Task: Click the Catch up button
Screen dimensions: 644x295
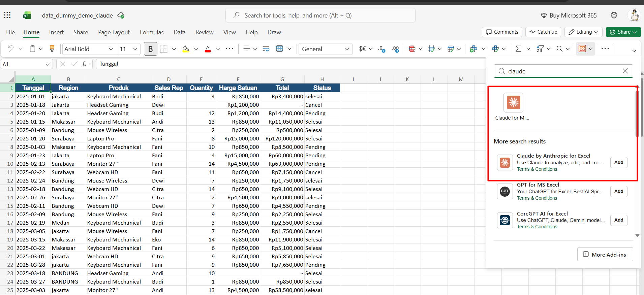Action: click(543, 32)
